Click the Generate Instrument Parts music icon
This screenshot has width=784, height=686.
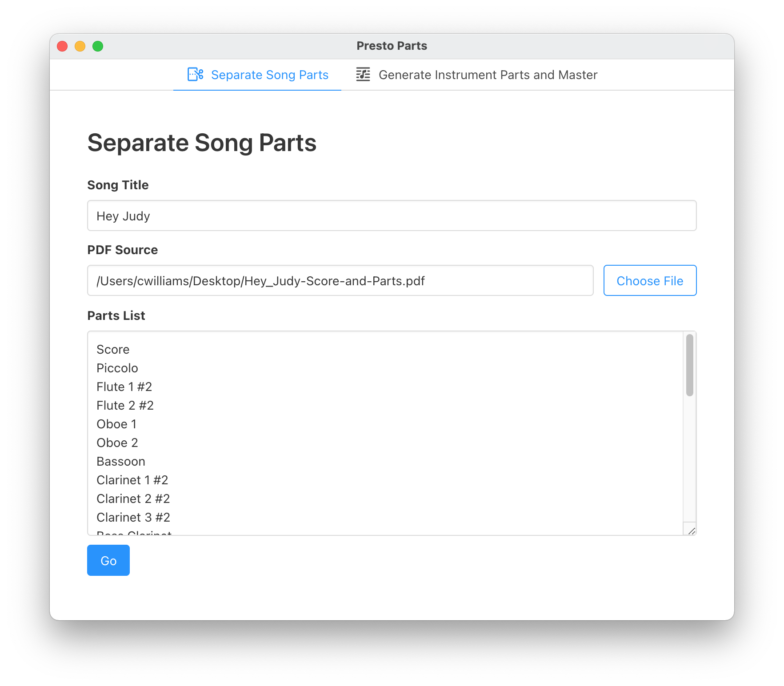tap(363, 75)
